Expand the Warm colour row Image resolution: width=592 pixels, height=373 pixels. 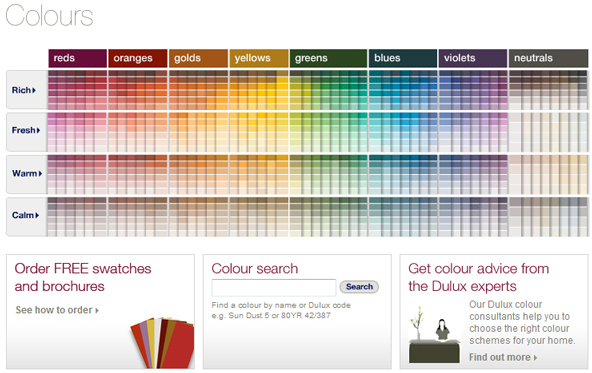point(26,173)
